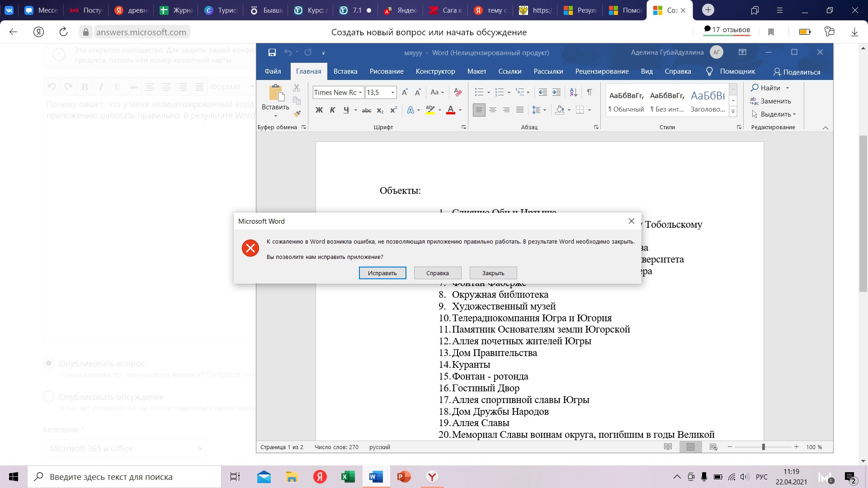The image size is (868, 488).
Task: Click the Text highlight color icon
Action: point(430,110)
